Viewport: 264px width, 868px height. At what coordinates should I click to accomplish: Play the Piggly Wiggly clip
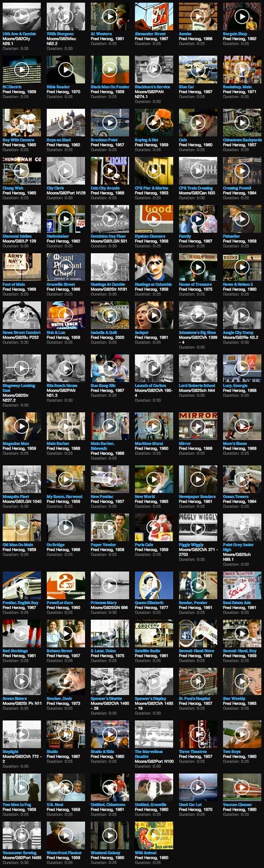point(198,527)
